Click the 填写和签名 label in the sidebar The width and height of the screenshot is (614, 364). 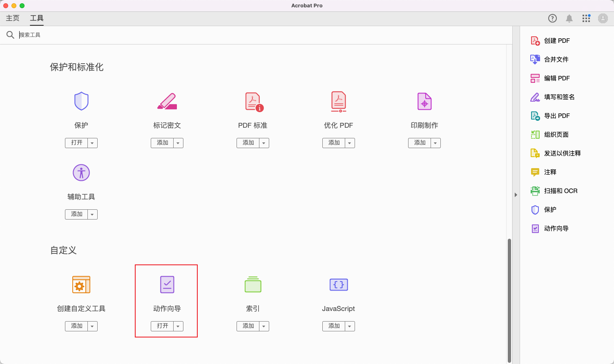[559, 97]
